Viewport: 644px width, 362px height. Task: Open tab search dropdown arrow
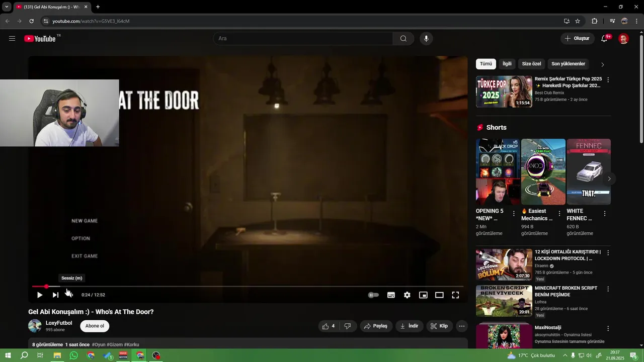point(7,7)
